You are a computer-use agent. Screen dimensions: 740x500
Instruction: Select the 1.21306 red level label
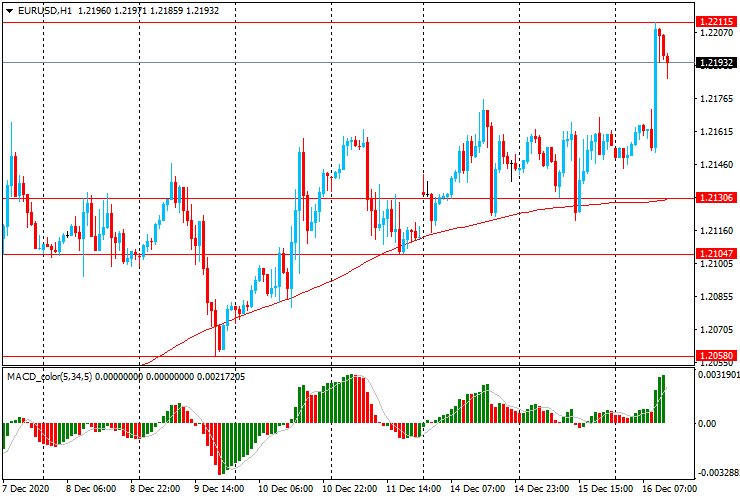pos(716,198)
